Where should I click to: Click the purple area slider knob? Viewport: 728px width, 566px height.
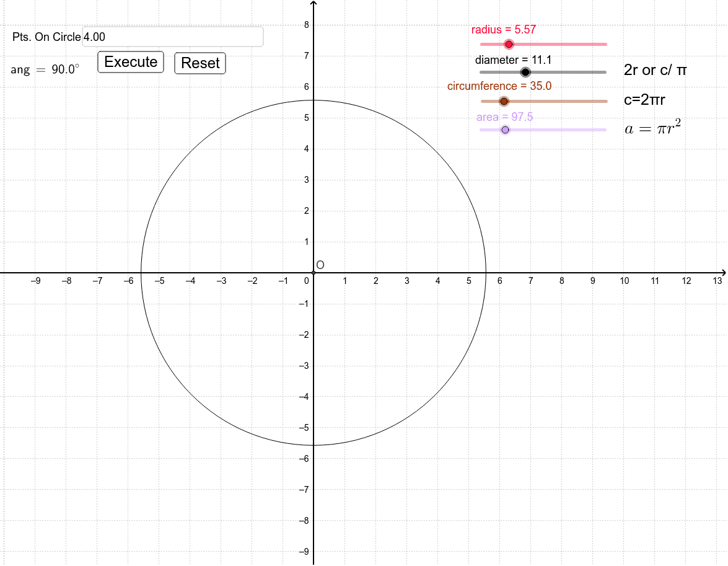pos(505,130)
